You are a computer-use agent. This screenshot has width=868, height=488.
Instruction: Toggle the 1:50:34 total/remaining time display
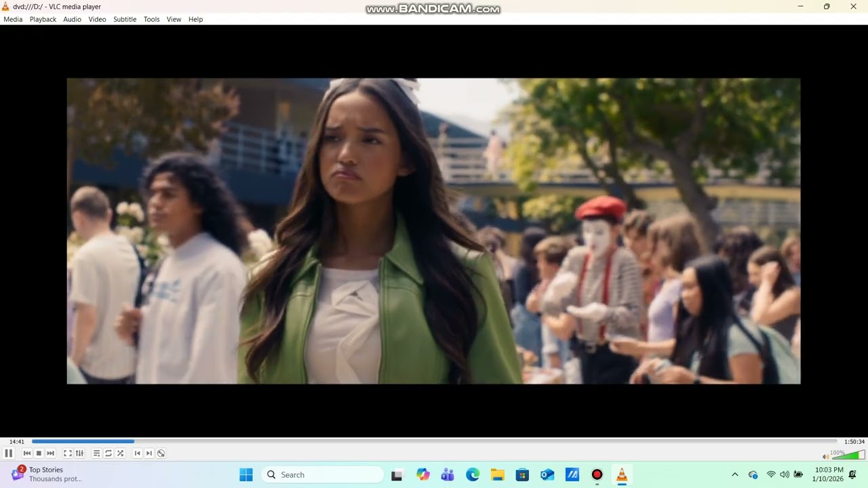(854, 442)
